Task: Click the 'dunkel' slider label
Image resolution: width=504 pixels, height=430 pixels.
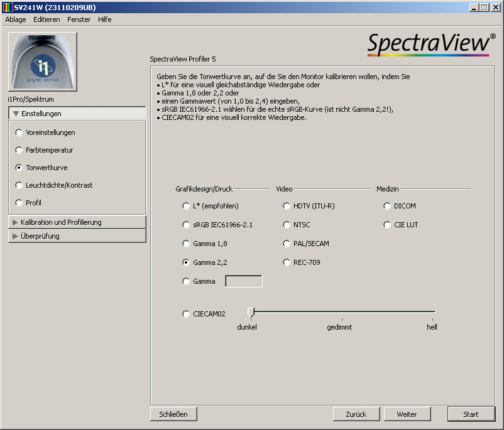Action: coord(247,327)
